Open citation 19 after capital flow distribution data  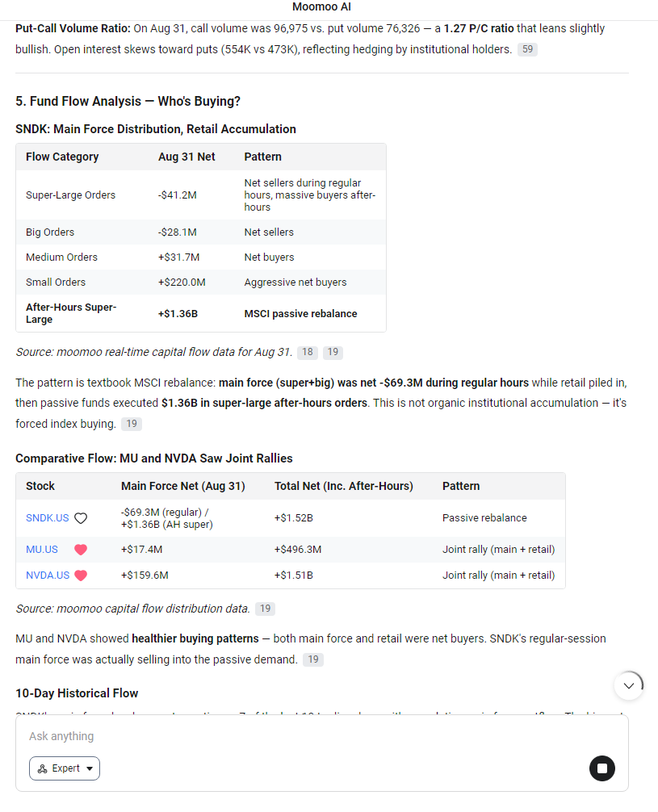point(266,609)
